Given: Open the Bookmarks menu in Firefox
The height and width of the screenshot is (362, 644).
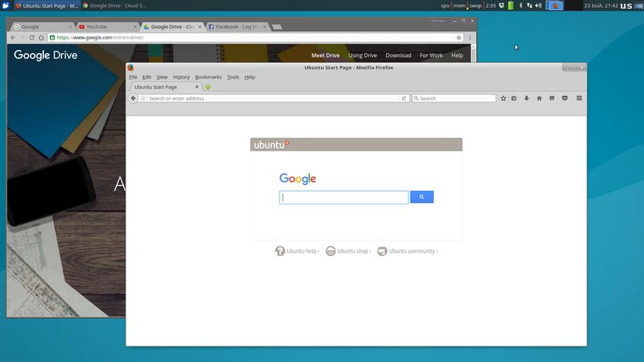Looking at the screenshot, I should [x=208, y=77].
